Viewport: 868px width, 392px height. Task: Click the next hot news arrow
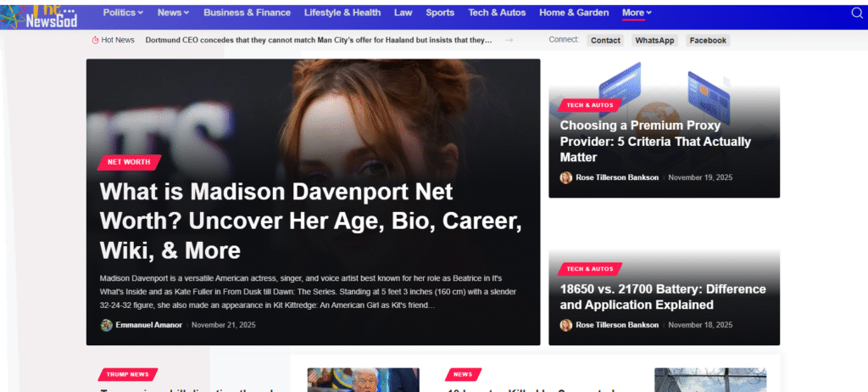point(509,40)
